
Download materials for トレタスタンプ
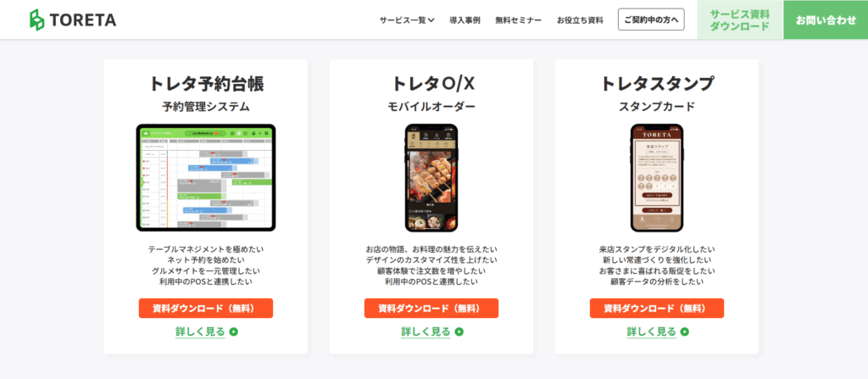coord(657,308)
